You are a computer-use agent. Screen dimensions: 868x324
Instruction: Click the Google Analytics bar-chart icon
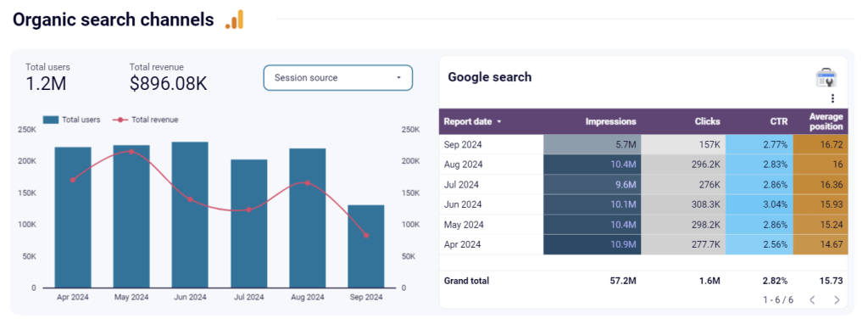tap(235, 20)
